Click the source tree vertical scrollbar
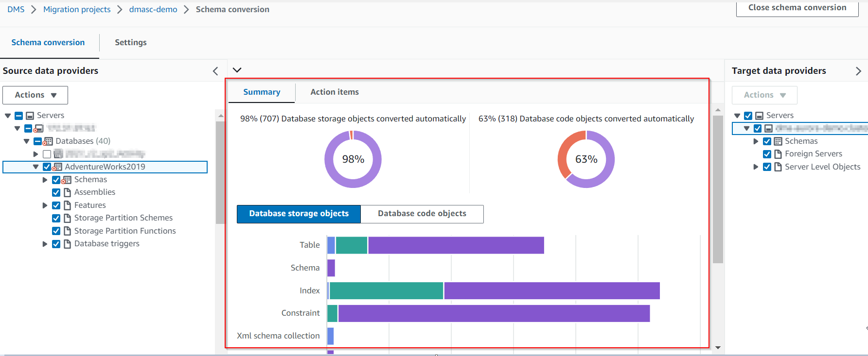Viewport: 868px width, 356px height. point(220,172)
